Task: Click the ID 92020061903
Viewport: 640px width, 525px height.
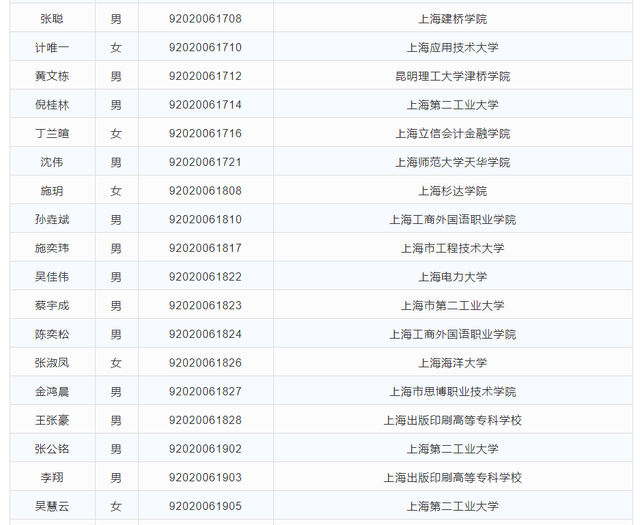Action: 205,478
